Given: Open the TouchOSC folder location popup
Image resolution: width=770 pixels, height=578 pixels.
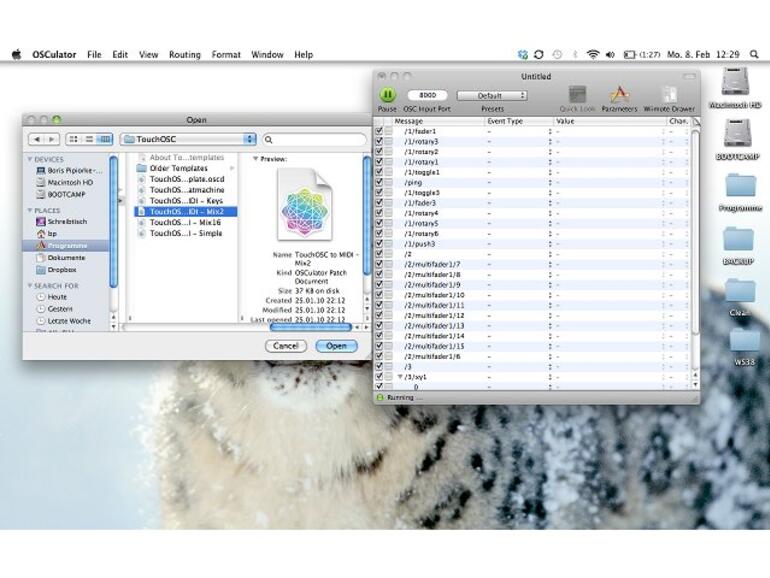Looking at the screenshot, I should click(189, 139).
